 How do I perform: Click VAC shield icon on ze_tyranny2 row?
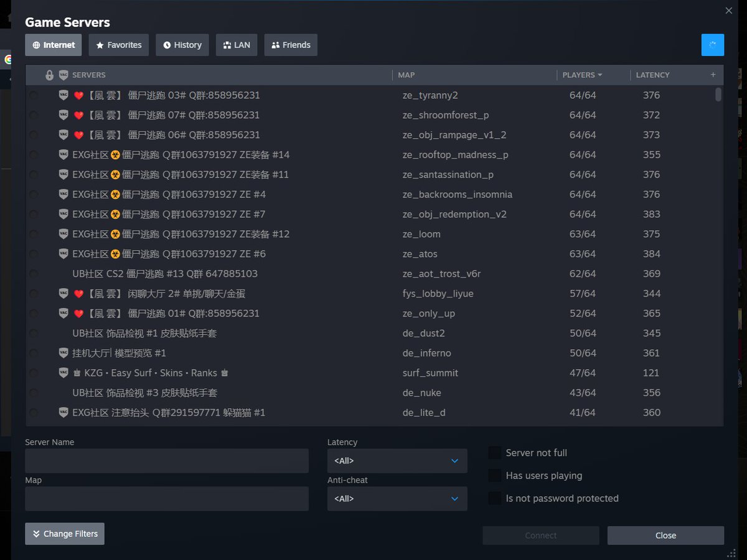coord(63,95)
